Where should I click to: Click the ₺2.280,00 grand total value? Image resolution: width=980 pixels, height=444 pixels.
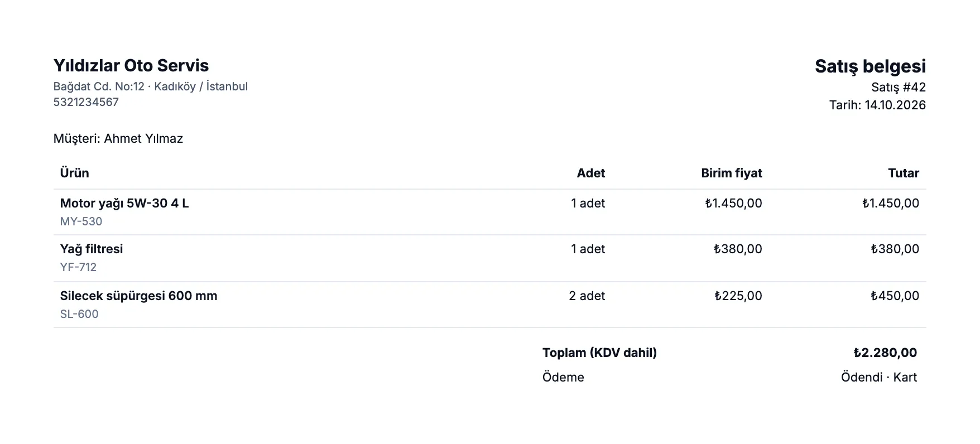tap(885, 353)
